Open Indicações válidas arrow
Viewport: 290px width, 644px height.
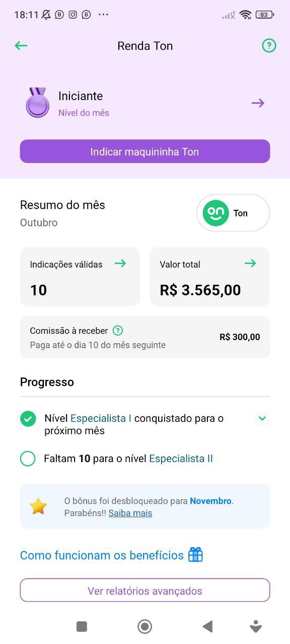pyautogui.click(x=120, y=263)
